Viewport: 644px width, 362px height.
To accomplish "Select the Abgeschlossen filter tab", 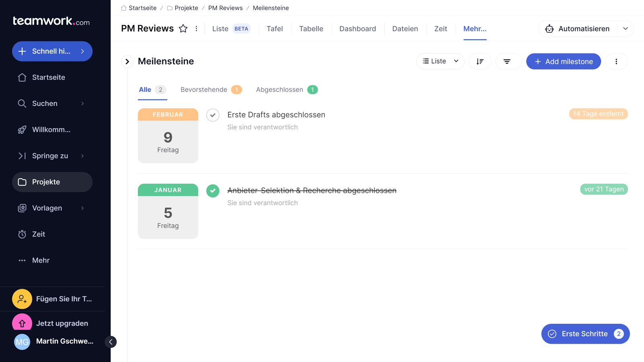I will click(280, 89).
